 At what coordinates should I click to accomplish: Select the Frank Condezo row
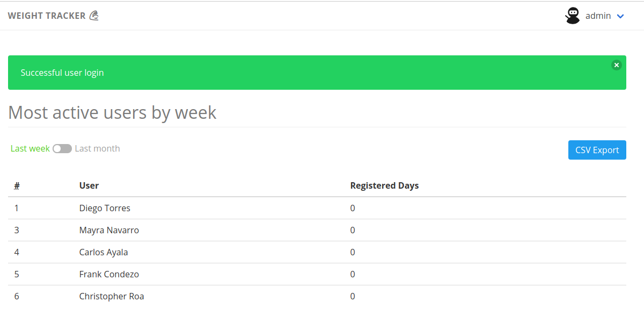click(x=317, y=274)
